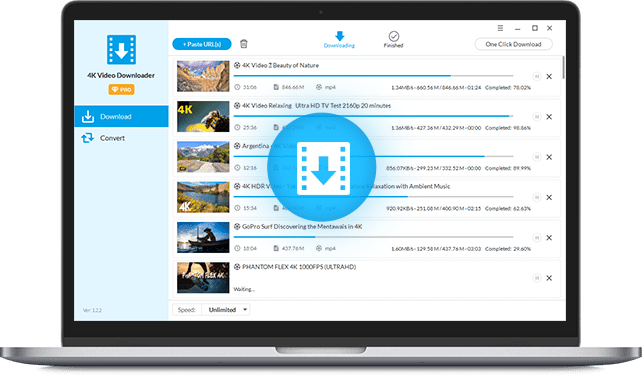The image size is (644, 375).
Task: Click the Paste URL(s) button
Action: click(x=202, y=44)
